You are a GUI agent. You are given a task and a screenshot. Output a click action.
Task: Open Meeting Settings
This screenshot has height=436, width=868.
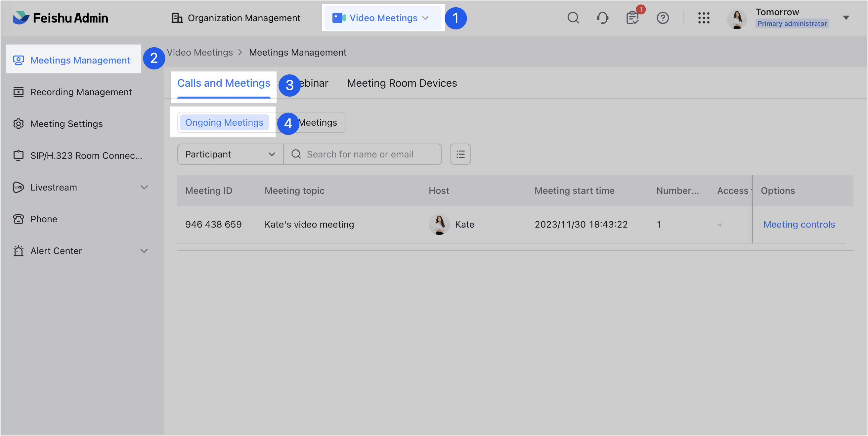[66, 124]
